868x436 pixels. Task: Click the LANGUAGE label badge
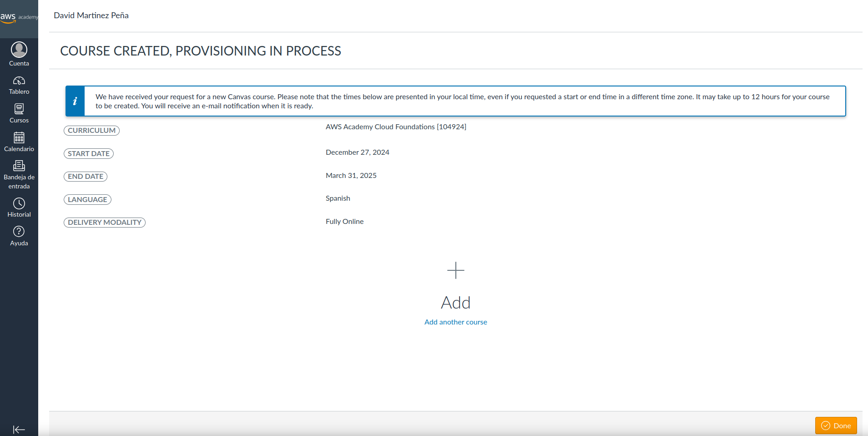pos(87,200)
